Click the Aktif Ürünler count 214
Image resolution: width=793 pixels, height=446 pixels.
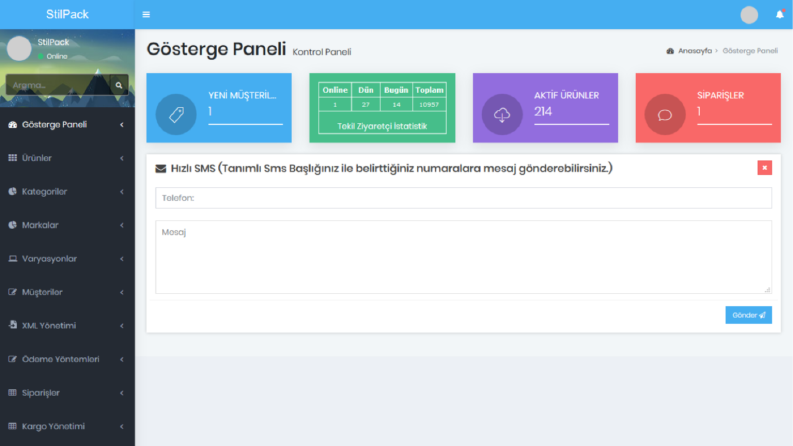[543, 111]
